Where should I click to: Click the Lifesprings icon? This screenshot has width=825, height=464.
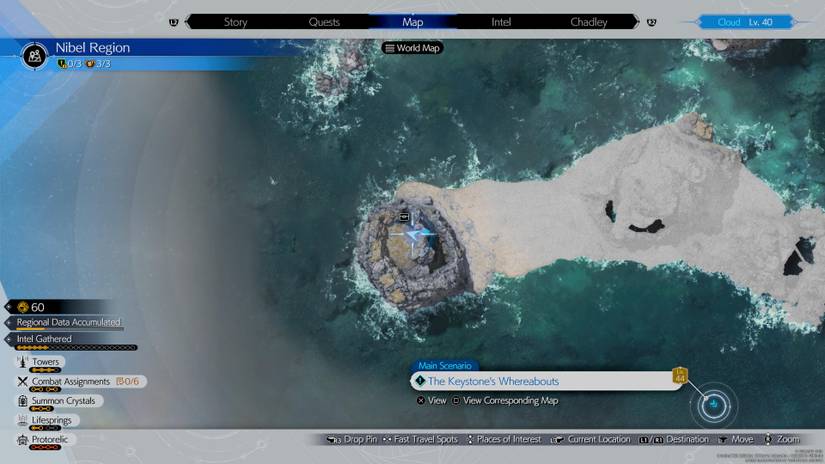tap(21, 421)
